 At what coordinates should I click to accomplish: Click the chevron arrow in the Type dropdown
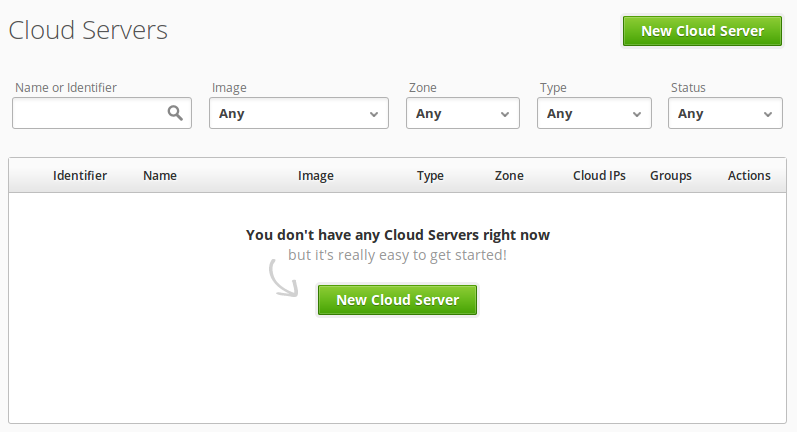click(636, 114)
